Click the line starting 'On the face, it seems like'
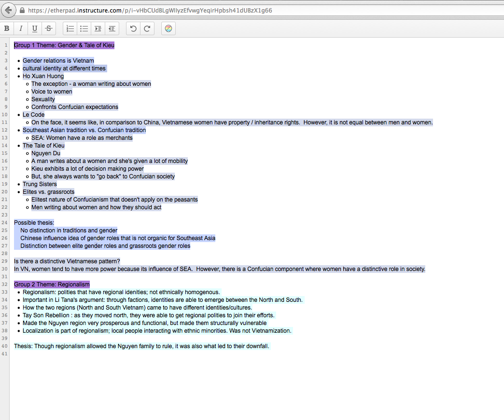This screenshot has height=420, width=504. (232, 122)
